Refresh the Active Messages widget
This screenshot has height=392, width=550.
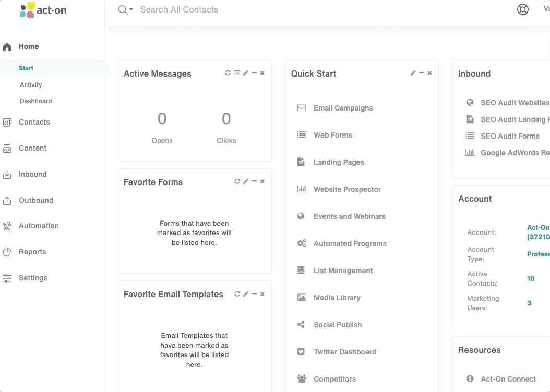pyautogui.click(x=228, y=73)
